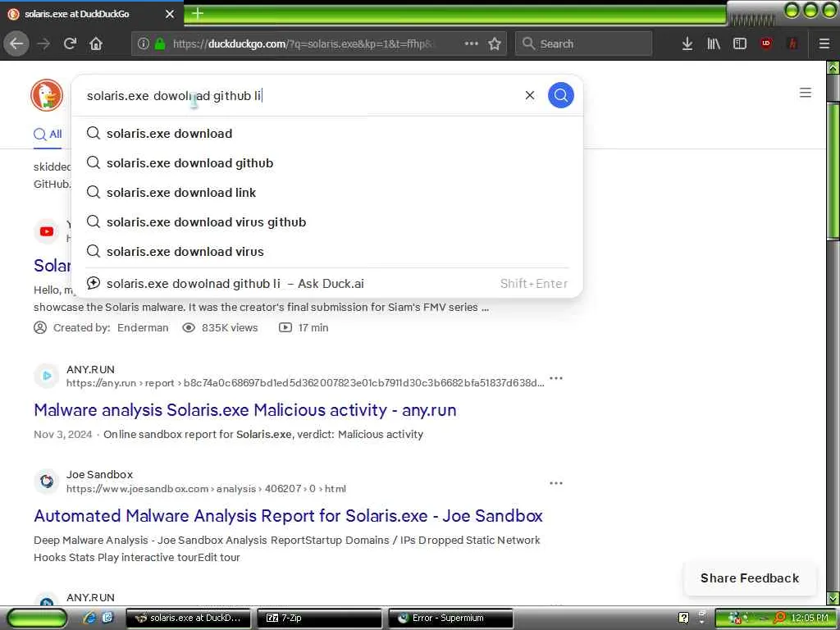Switch to 7-Zip taskbar window
This screenshot has width=840, height=630.
(319, 618)
